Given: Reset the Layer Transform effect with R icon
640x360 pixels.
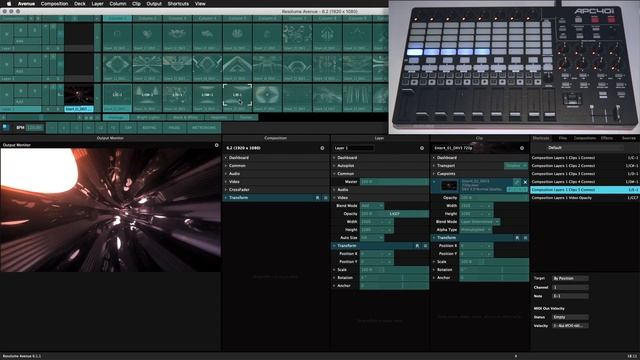Looking at the screenshot, I should click(x=417, y=246).
